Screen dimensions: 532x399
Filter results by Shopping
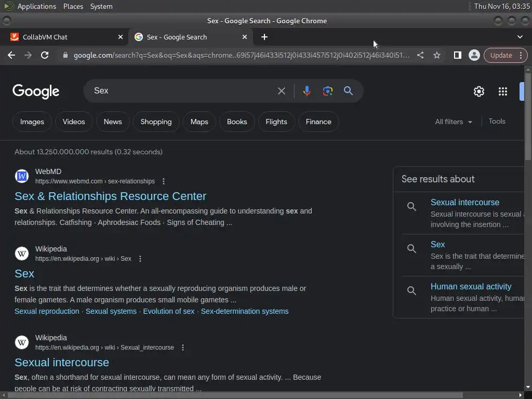(156, 122)
